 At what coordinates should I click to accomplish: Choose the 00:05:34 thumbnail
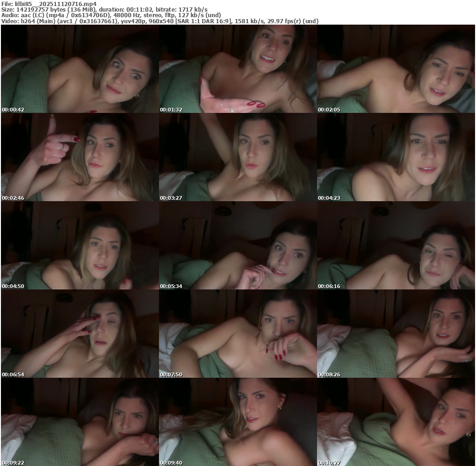click(238, 245)
